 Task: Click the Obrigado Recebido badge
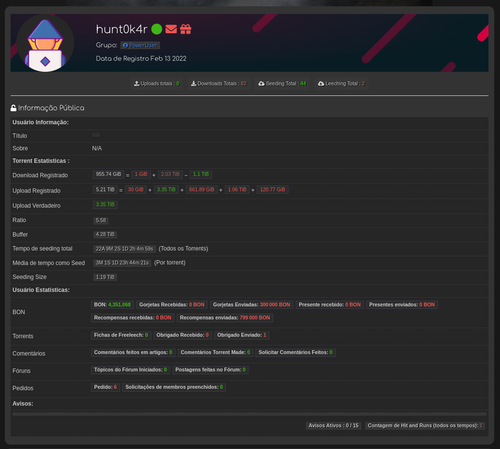[183, 335]
